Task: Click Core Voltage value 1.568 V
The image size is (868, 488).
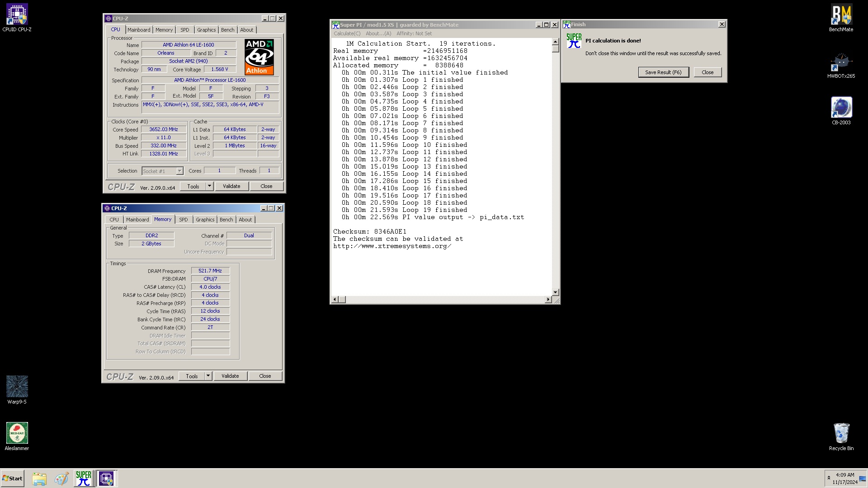Action: coord(220,69)
